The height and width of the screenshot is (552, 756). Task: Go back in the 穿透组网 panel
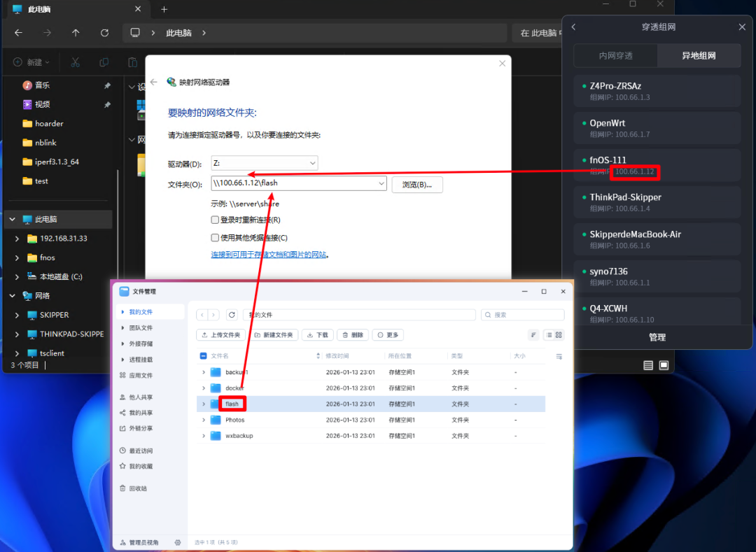click(x=574, y=27)
